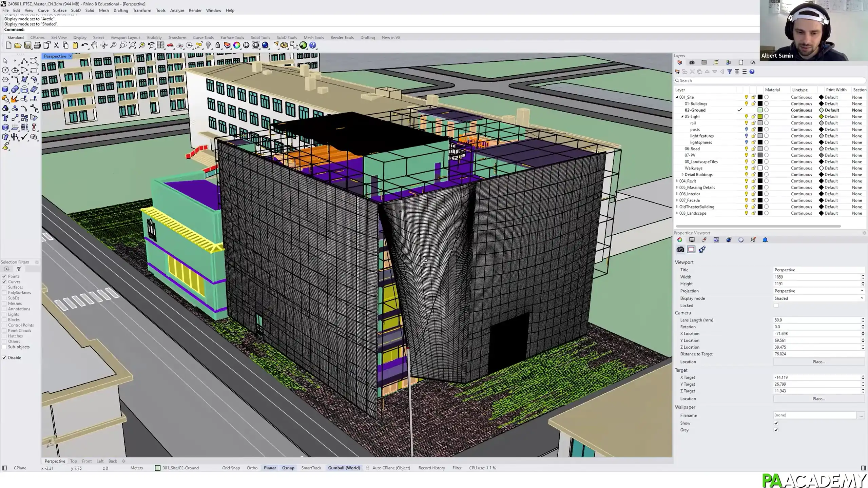Image resolution: width=868 pixels, height=488 pixels.
Task: Open the Display mode dropdown showing Shaded
Action: point(862,298)
